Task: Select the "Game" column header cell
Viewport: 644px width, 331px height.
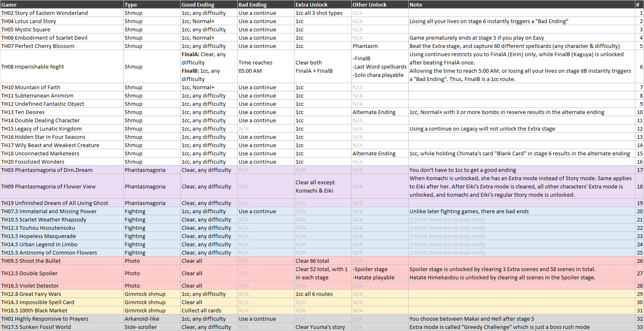Action: point(62,5)
